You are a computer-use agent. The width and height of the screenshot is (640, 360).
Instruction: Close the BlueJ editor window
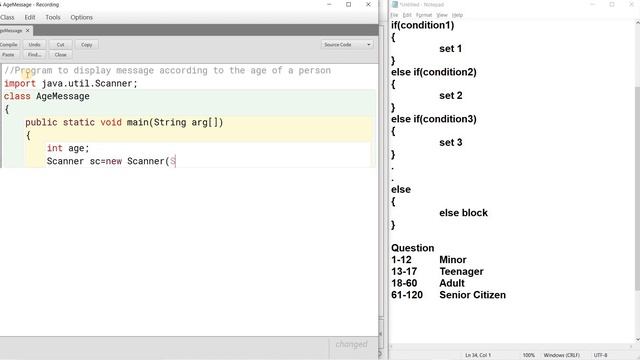click(368, 4)
